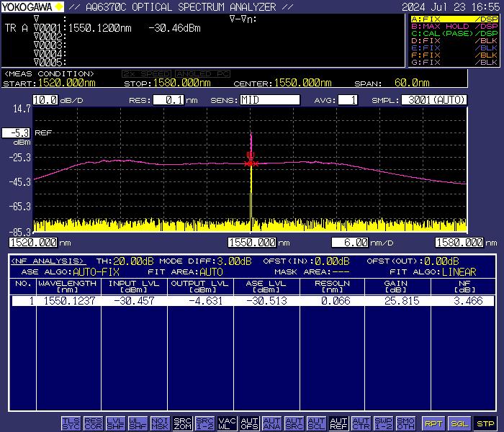Select row 1 in NF analysis table
Screen dimensions: 504x432
(x=252, y=301)
